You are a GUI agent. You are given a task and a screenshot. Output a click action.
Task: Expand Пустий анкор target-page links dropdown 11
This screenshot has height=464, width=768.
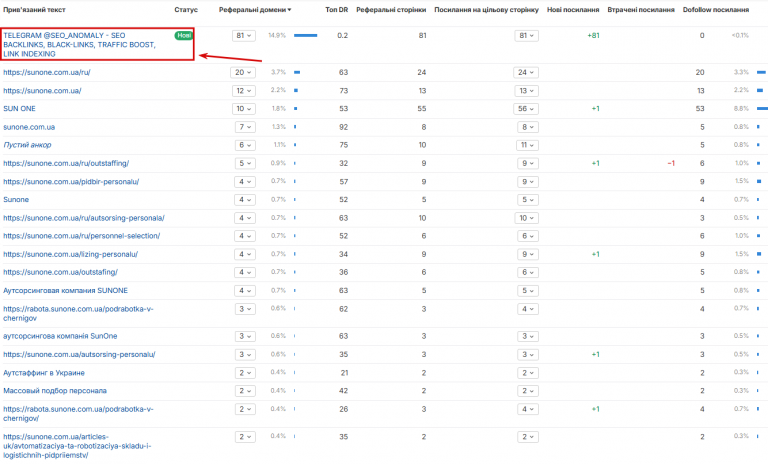point(527,145)
